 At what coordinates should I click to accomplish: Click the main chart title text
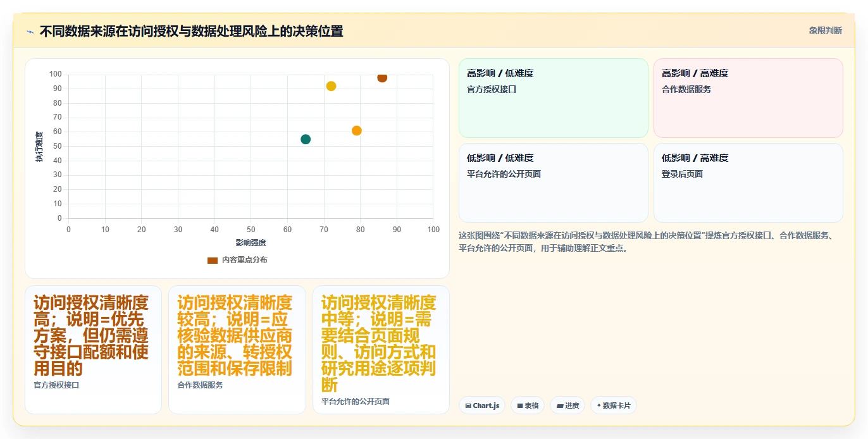click(191, 31)
